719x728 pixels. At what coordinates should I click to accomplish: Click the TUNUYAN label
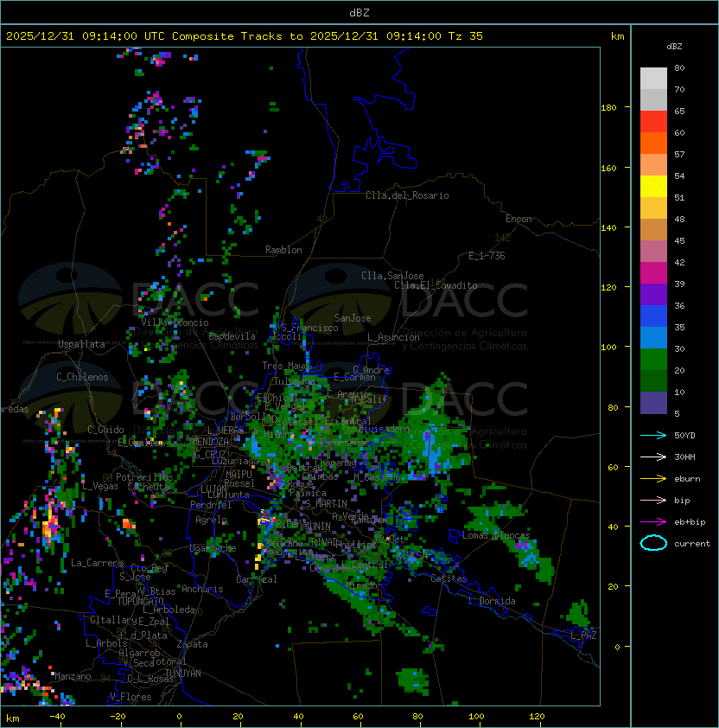point(183,674)
